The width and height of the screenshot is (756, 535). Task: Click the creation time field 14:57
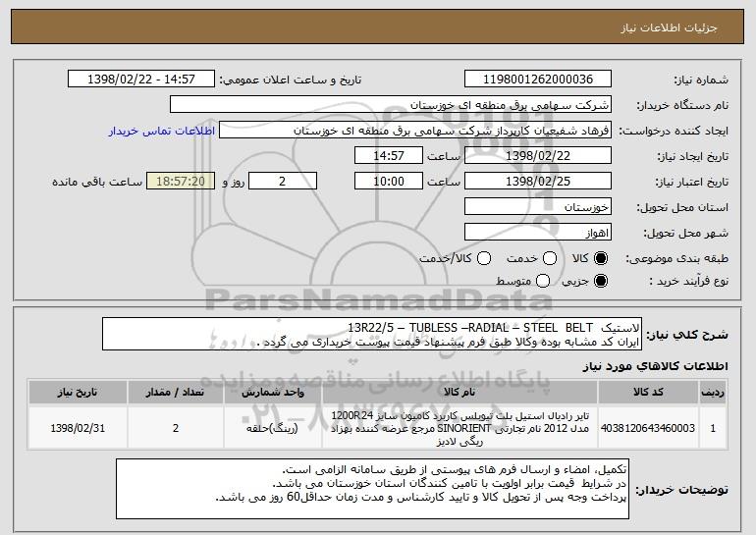[x=389, y=156]
